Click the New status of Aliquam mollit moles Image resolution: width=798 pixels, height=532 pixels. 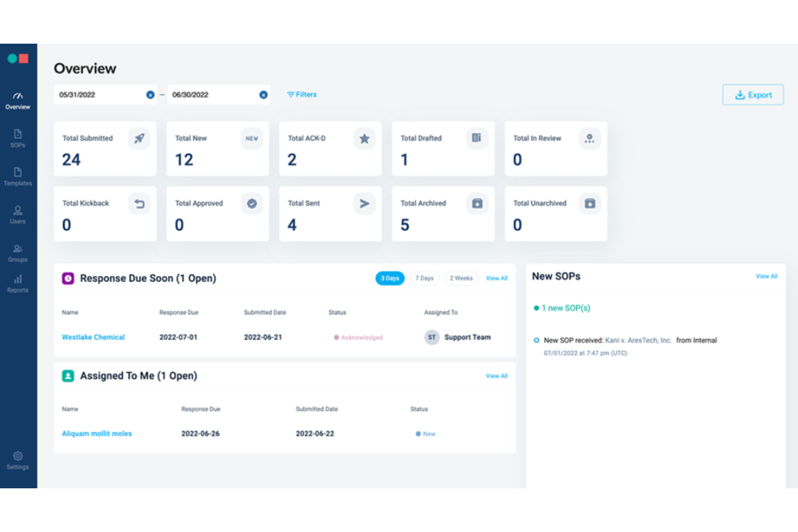pos(425,434)
